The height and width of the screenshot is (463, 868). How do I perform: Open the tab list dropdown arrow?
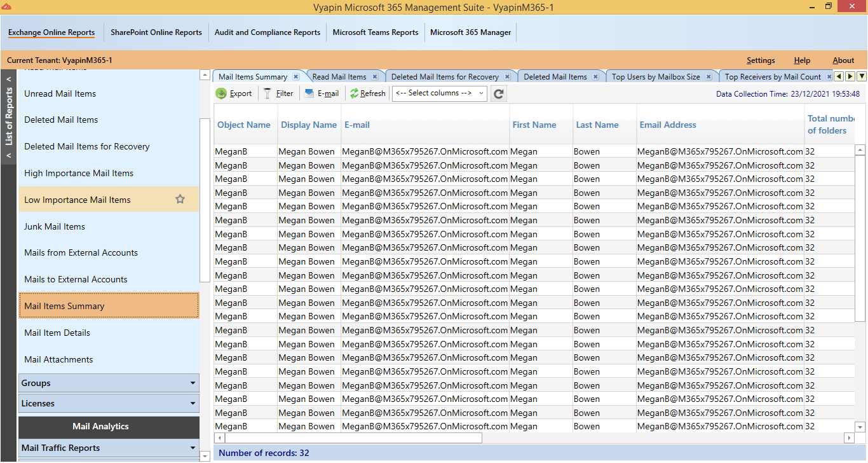pos(862,76)
